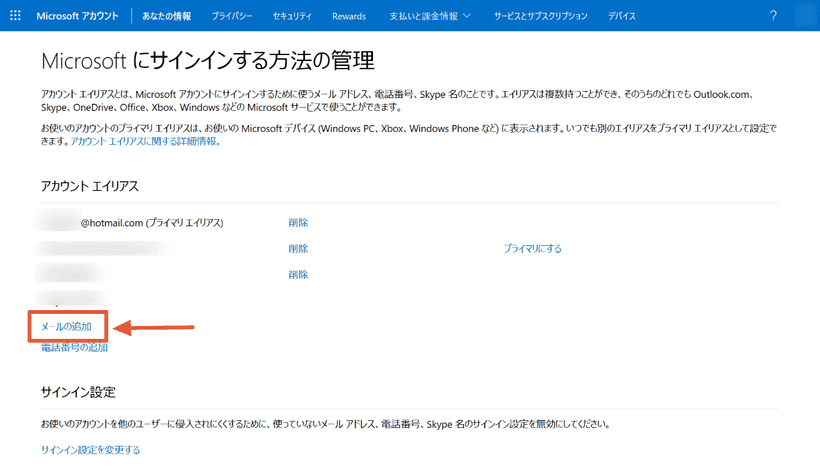
Task: Click the サインイン設定 heading
Action: tap(78, 392)
